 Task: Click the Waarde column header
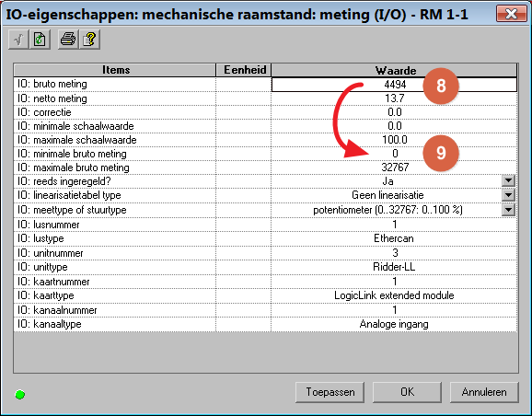(x=394, y=70)
